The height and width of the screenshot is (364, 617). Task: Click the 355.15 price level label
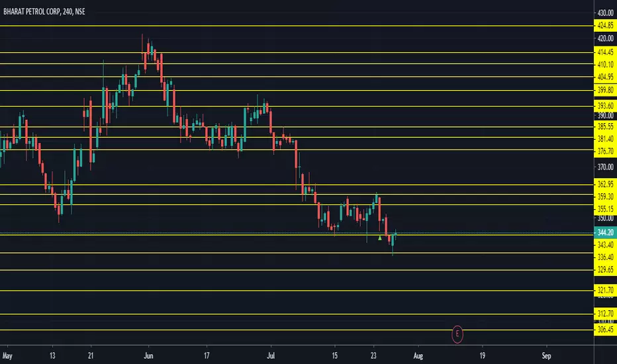click(x=605, y=209)
